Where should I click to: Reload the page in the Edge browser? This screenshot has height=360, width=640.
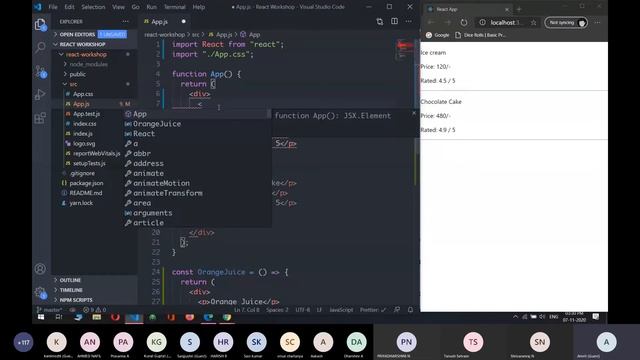(x=464, y=23)
